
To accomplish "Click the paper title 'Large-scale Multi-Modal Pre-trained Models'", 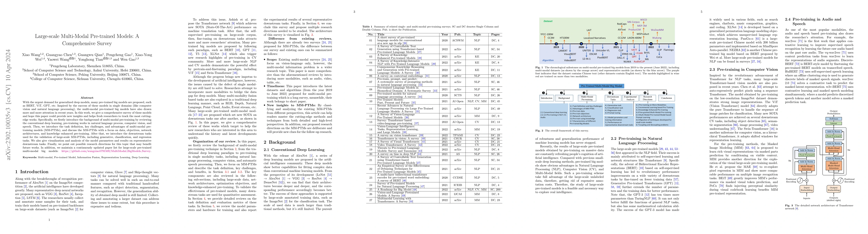I will 87,40.
